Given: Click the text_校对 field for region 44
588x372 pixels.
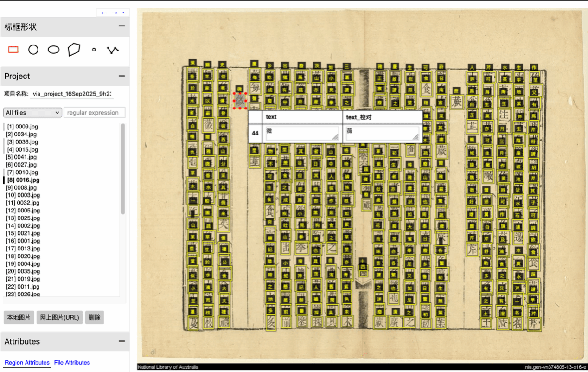Looking at the screenshot, I should click(x=382, y=133).
